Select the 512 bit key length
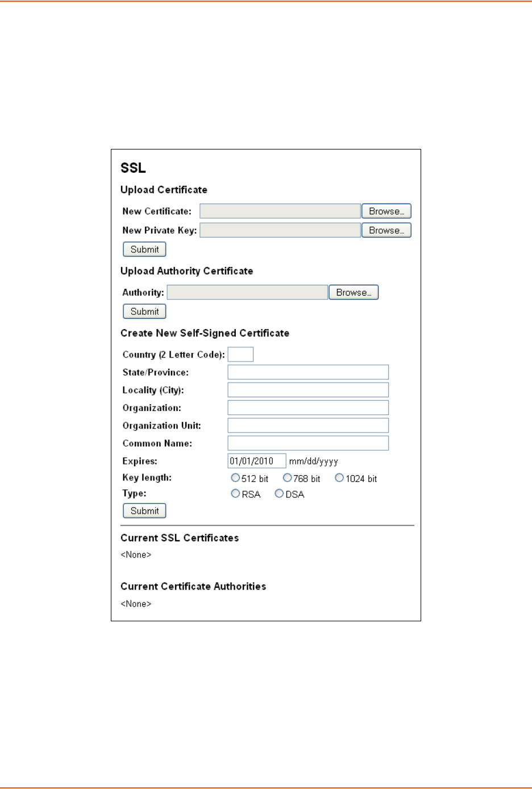Viewport: 532px width, 789px height. [x=235, y=478]
